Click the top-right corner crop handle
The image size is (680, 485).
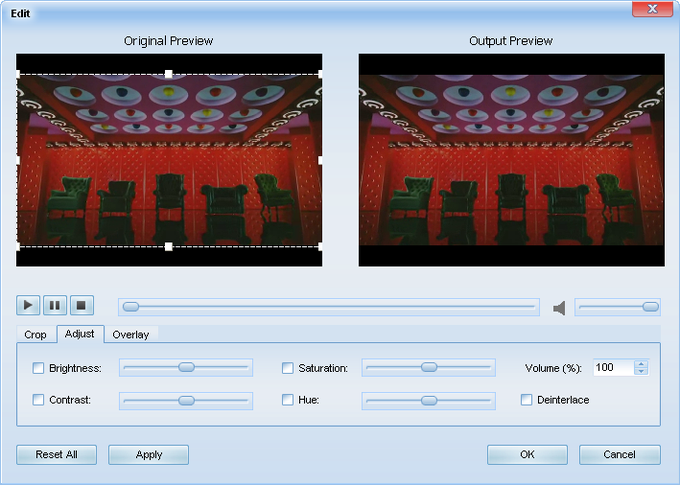[x=320, y=74]
